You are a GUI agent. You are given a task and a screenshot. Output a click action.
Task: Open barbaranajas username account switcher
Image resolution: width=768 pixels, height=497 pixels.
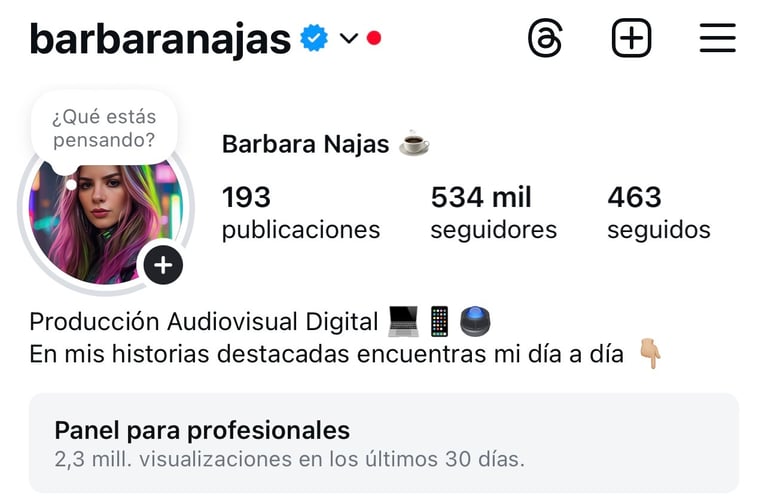[x=160, y=38]
